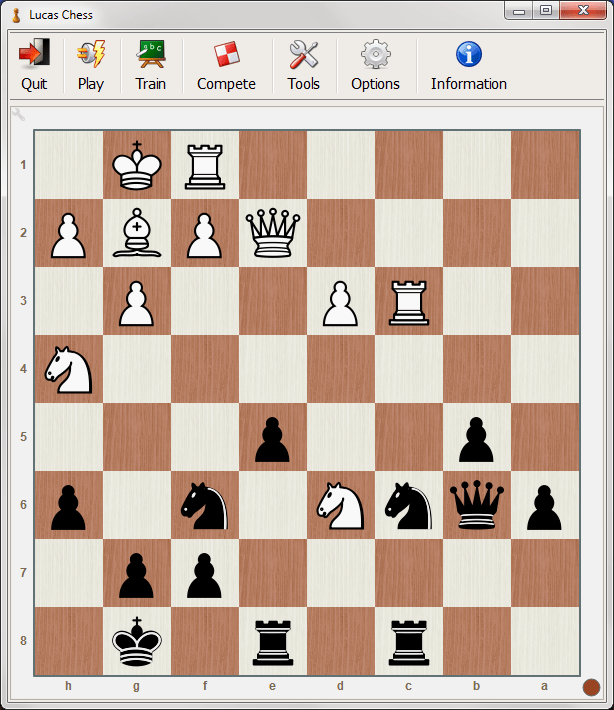614x710 pixels.
Task: Select the black queen on b6
Action: [476, 505]
